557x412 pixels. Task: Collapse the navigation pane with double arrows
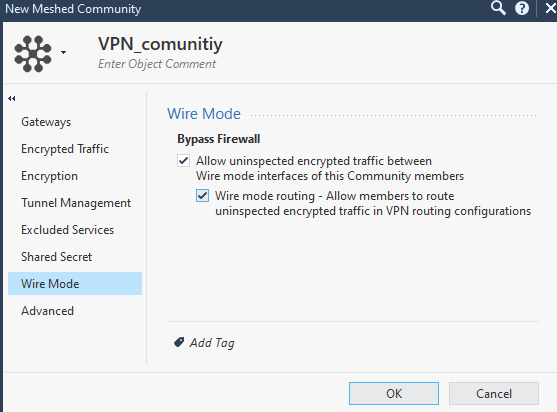(x=12, y=98)
